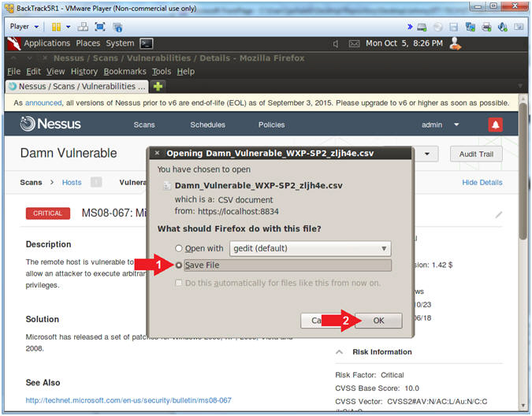532x416 pixels.
Task: Click the VMware hard disk device icon
Action: [x=422, y=27]
